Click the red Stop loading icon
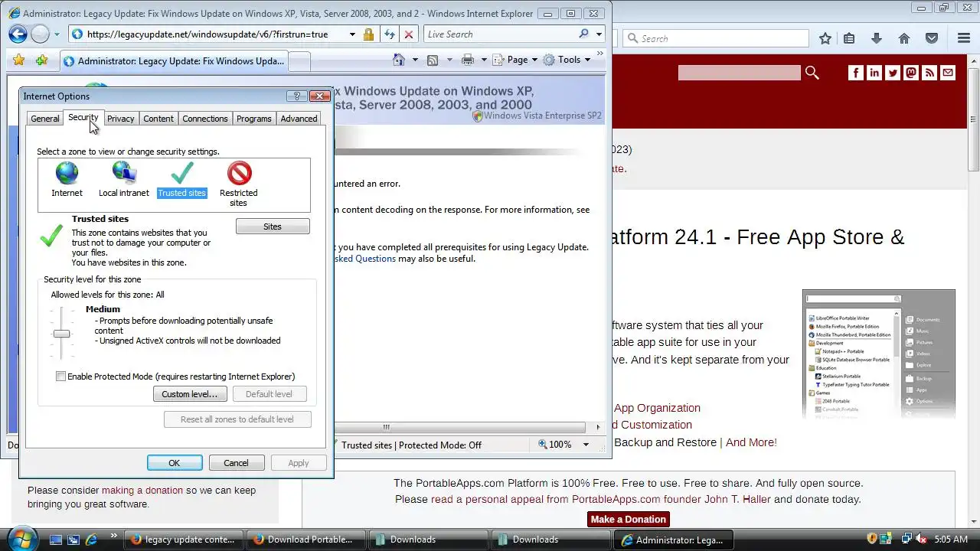Viewport: 980px width, 551px height. (x=409, y=34)
